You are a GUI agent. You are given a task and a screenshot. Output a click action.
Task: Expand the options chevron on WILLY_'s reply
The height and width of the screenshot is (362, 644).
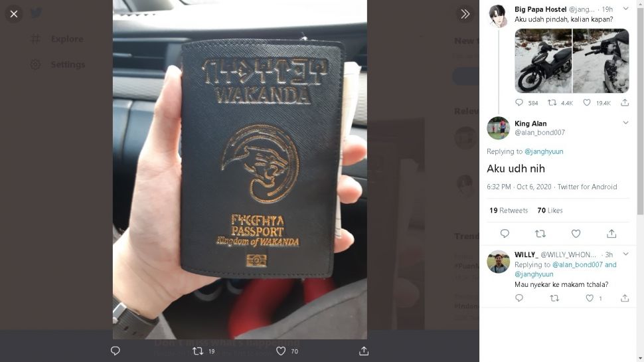click(x=625, y=254)
